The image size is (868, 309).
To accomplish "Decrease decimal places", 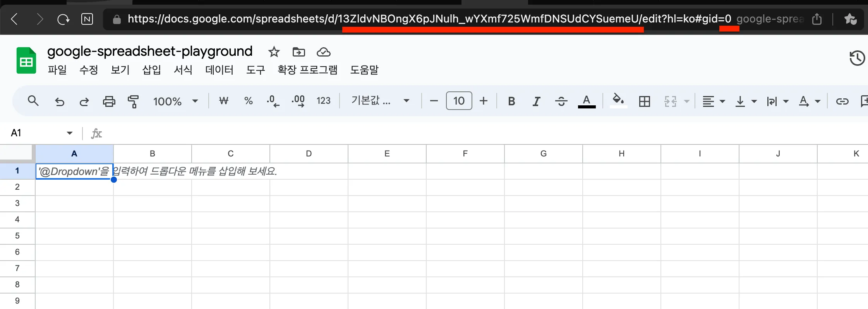I will (x=273, y=101).
